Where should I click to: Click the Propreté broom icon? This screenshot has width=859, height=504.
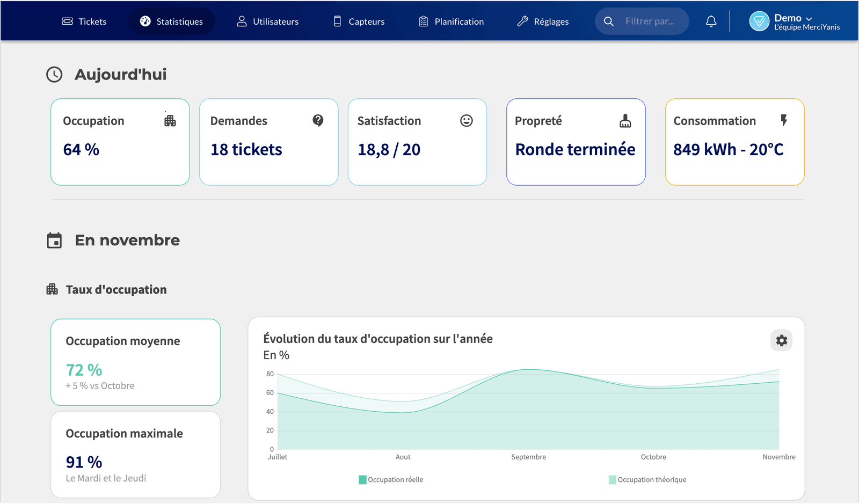click(x=625, y=121)
